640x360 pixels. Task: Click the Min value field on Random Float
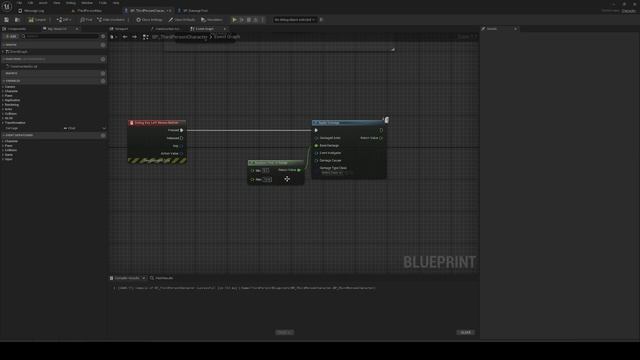coord(266,170)
